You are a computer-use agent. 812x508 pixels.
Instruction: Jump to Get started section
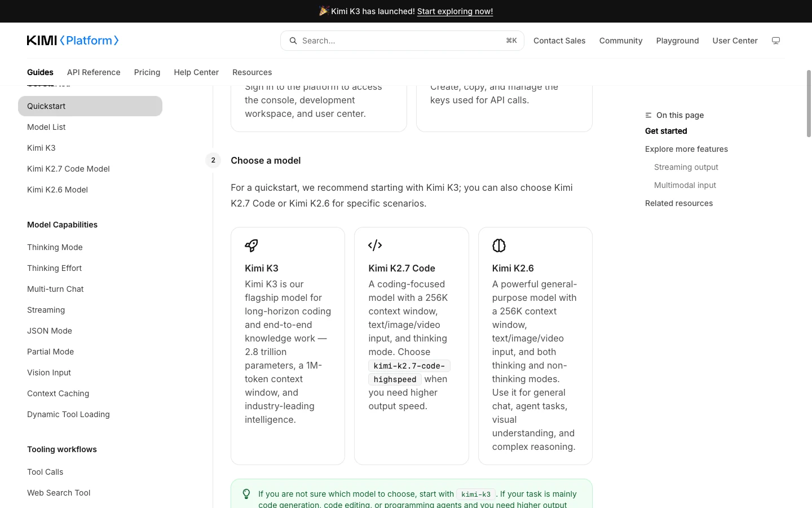[666, 131]
